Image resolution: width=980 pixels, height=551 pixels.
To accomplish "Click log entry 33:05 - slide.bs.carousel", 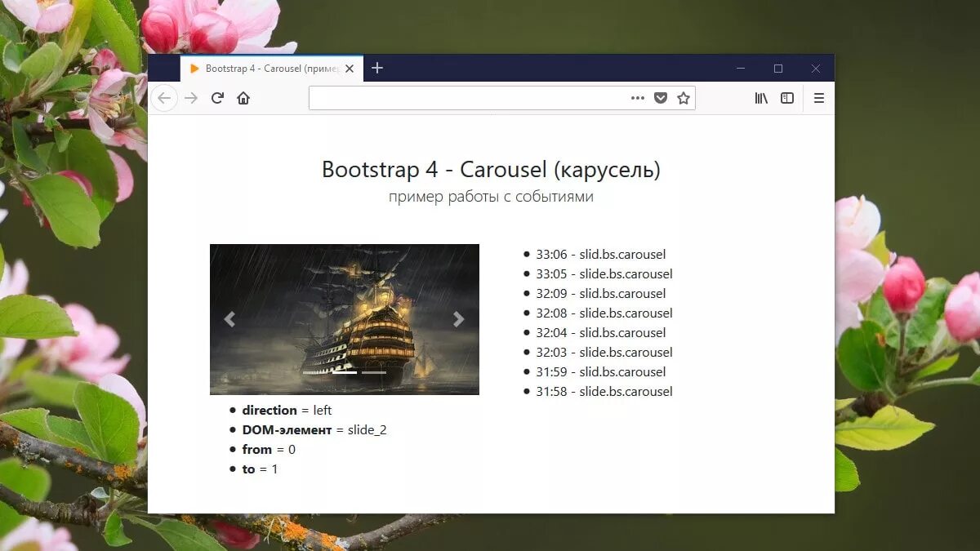I will click(604, 273).
